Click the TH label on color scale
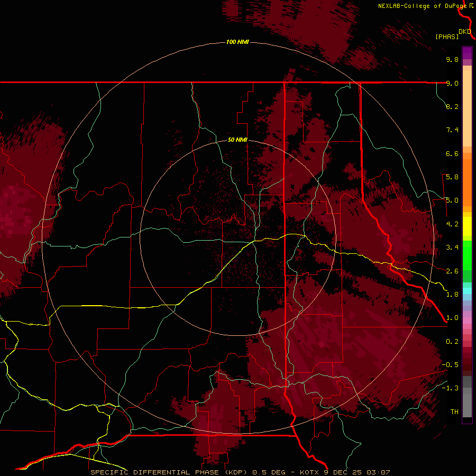 (454, 412)
